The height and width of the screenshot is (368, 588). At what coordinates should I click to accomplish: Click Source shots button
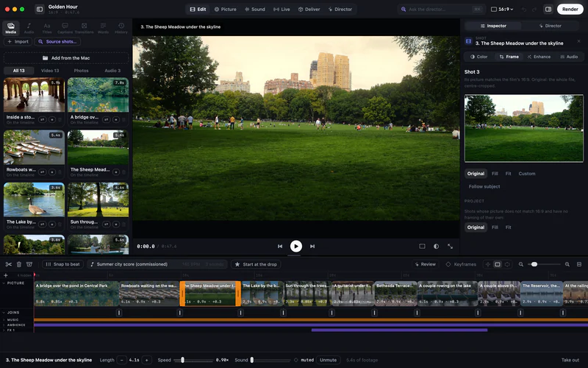[x=57, y=42]
